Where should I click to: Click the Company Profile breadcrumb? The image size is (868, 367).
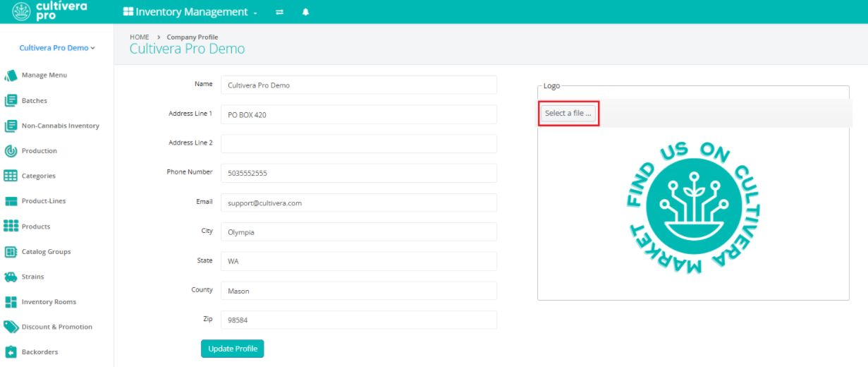(x=192, y=37)
